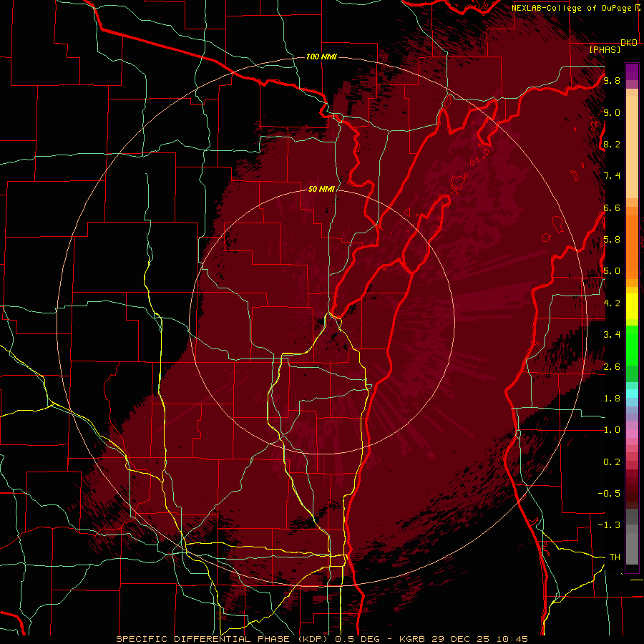The width and height of the screenshot is (644, 644).
Task: Click the 50 NMI range ring label
Action: (x=321, y=189)
